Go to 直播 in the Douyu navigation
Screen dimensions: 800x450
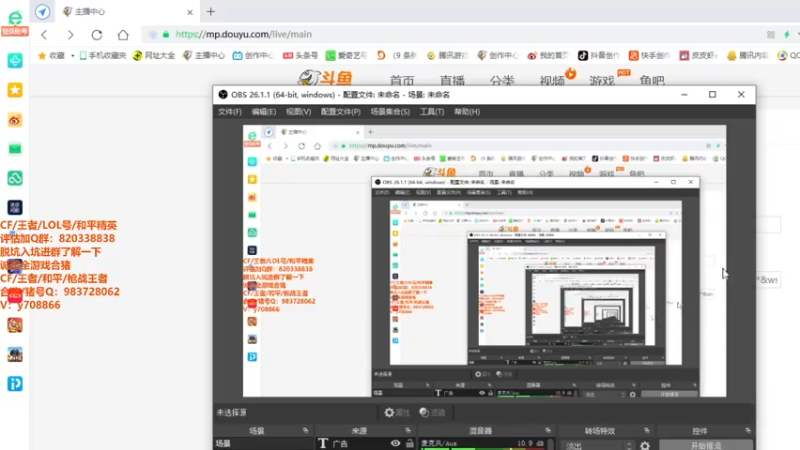452,81
